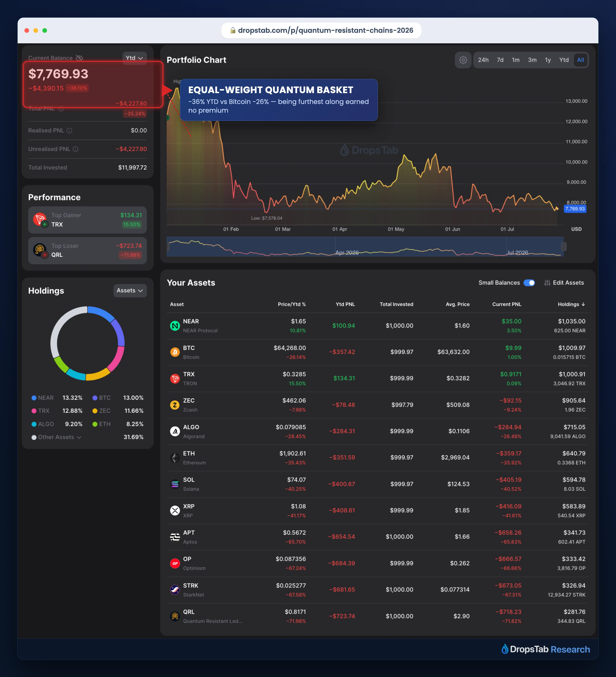Select the 7d chart range
The width and height of the screenshot is (616, 677).
(500, 60)
